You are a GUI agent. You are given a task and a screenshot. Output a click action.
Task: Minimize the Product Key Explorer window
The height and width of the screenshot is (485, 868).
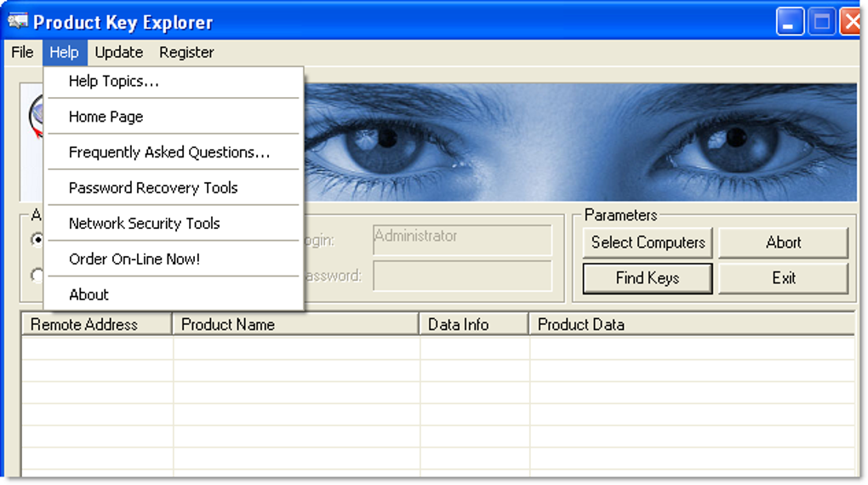(790, 22)
